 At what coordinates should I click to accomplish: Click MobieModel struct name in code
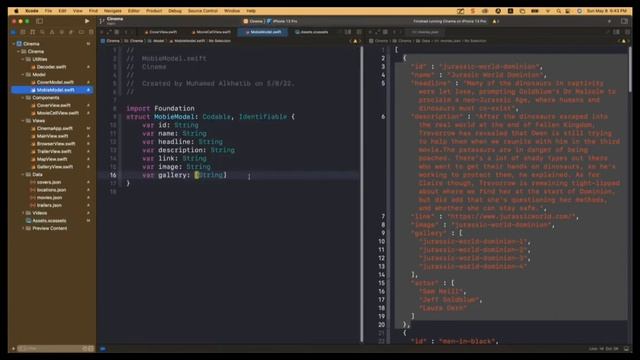174,117
